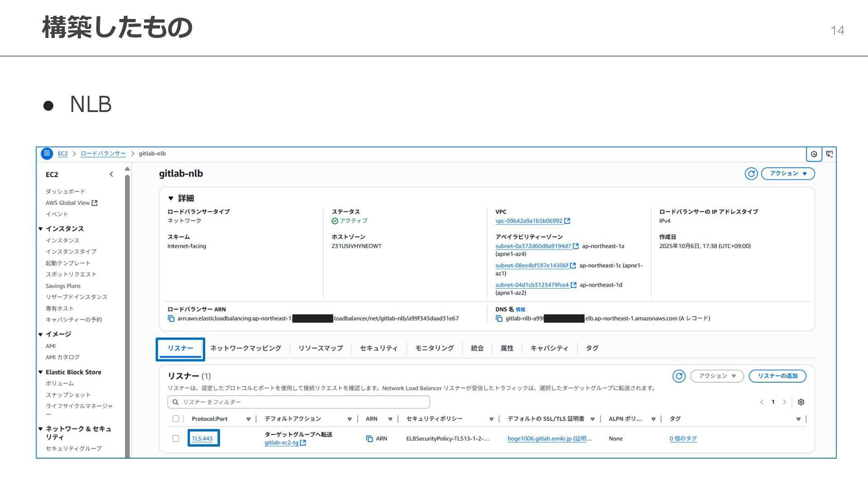Toggle the select-all listeners header checkbox
This screenshot has width=868, height=488.
coord(176,419)
